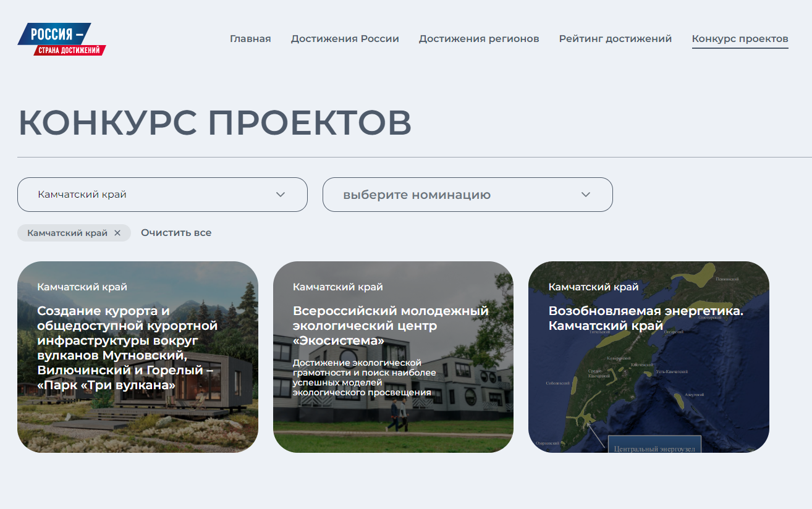This screenshot has height=509, width=812.
Task: Open Рейтинг достижений menu item
Action: 615,39
